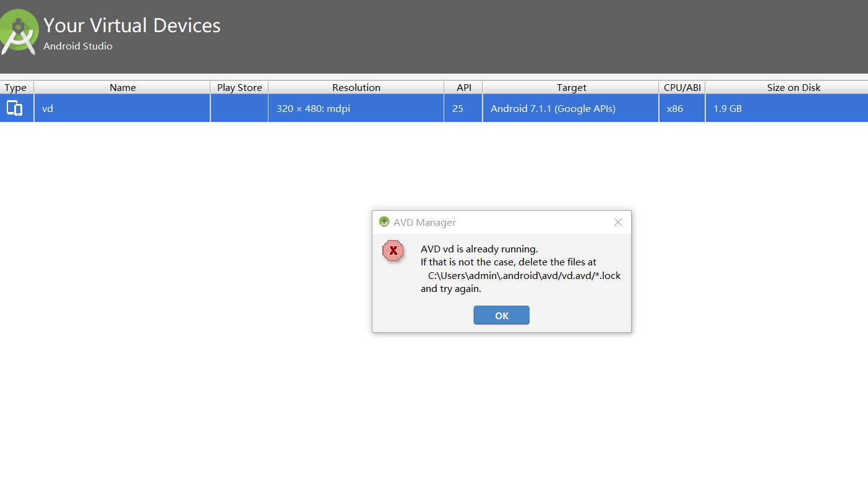
Task: Click the 'Android Studio' subtitle text
Action: point(78,46)
